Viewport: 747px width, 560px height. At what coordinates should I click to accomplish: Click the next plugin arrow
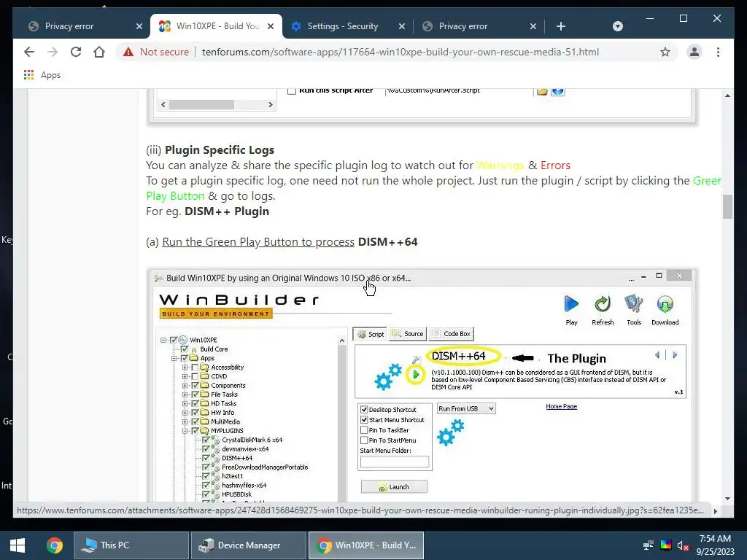point(675,355)
